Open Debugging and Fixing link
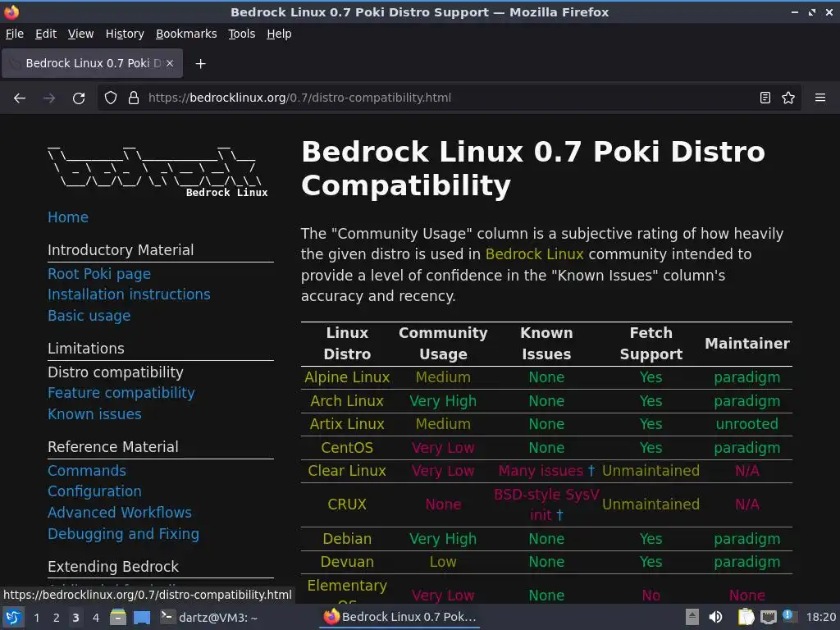The width and height of the screenshot is (840, 630). coord(123,534)
